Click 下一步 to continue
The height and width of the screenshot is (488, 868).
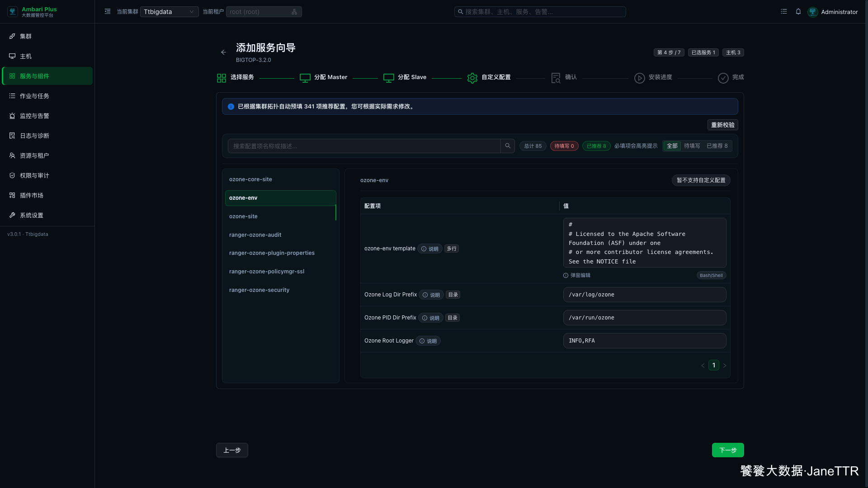click(728, 450)
